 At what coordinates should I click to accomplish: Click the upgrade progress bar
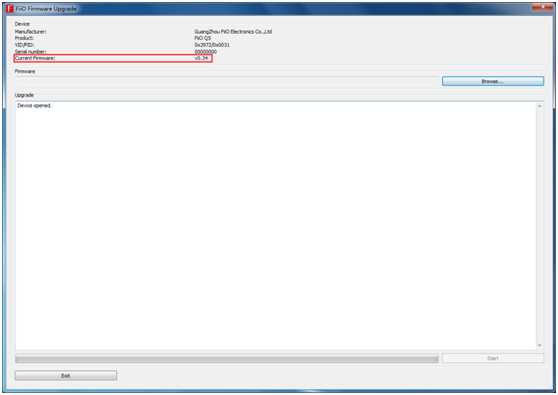coord(226,358)
